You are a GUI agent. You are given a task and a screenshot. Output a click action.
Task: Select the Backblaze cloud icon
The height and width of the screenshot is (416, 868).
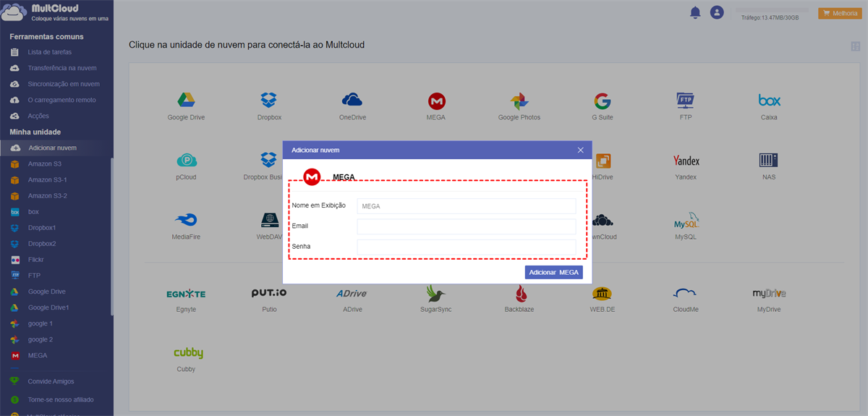(x=519, y=293)
